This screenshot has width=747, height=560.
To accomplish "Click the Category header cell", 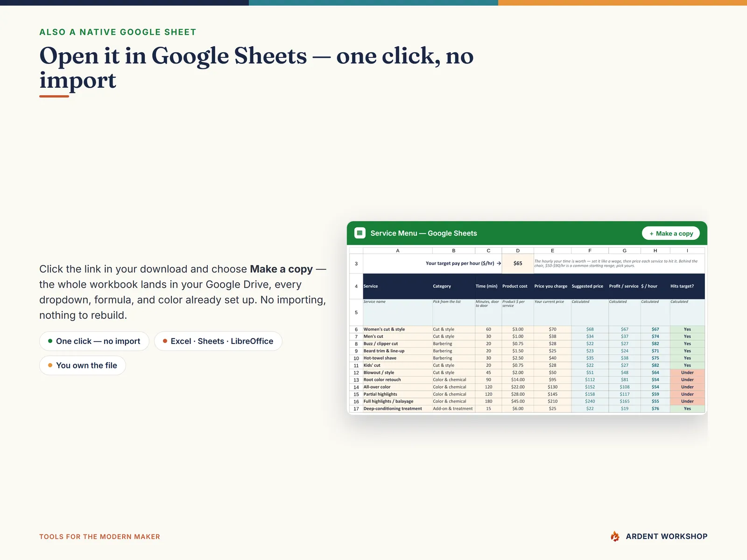I will 454,286.
